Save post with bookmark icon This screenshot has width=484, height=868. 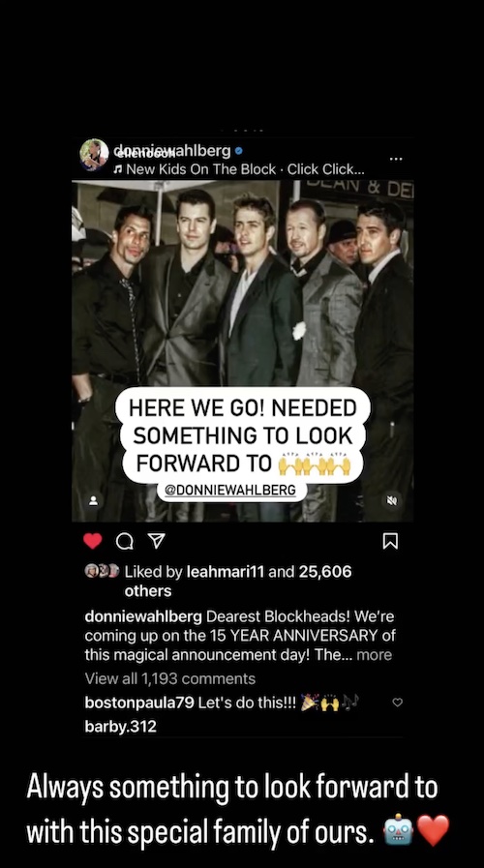[390, 541]
